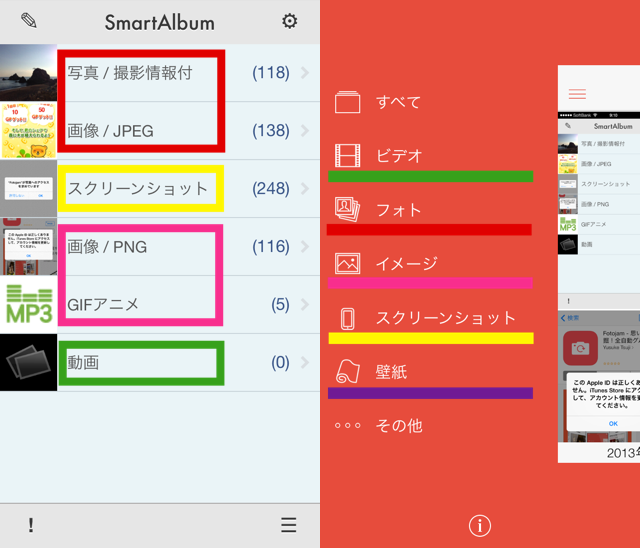Choose その他 in the red menu
This screenshot has width=640, height=548.
[399, 426]
